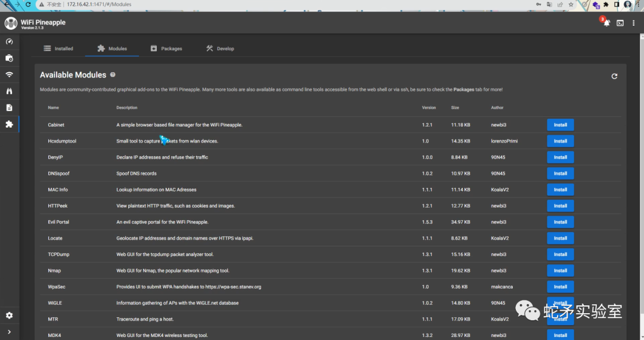Install the HTTPeek module
This screenshot has height=340, width=644.
click(560, 206)
